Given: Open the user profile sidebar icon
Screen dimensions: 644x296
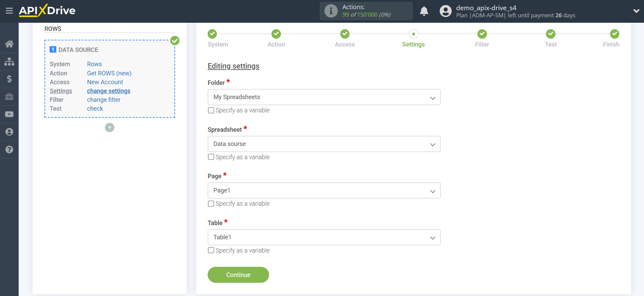Looking at the screenshot, I should coord(9,132).
